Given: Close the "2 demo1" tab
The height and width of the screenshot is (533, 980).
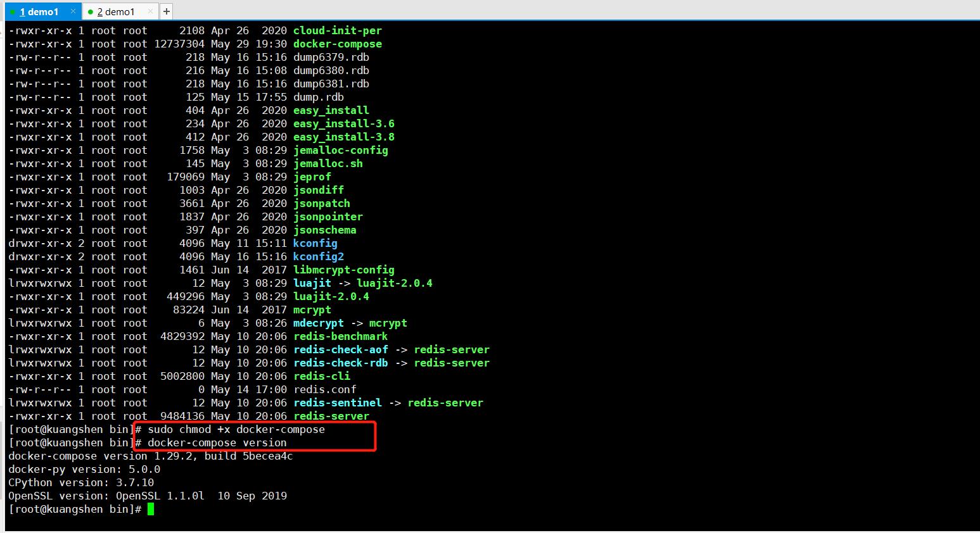Looking at the screenshot, I should pos(150,11).
